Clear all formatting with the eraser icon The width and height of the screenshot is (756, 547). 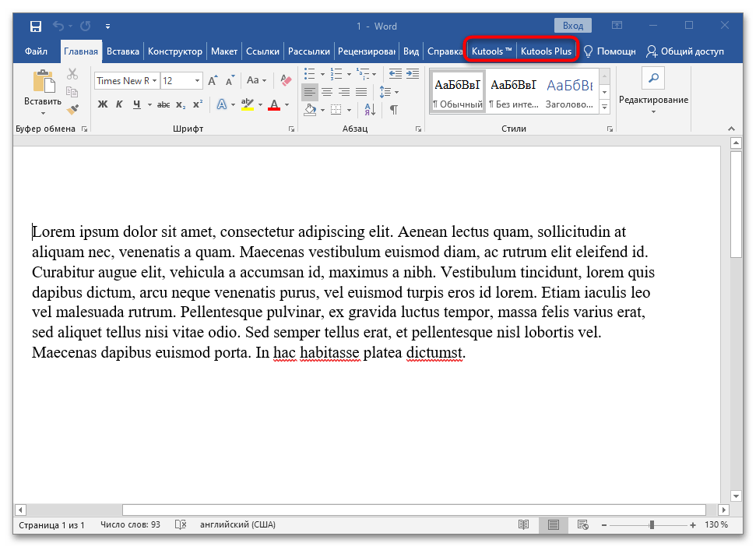point(285,80)
